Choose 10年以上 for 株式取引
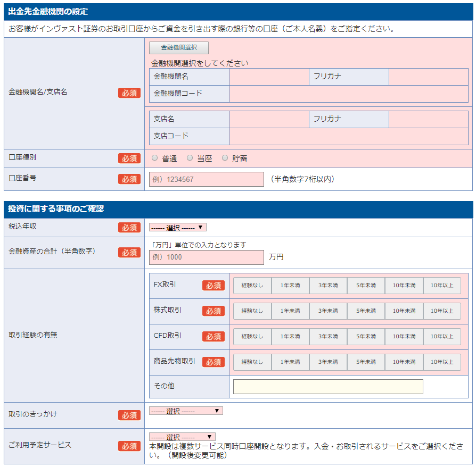The image size is (476, 467). click(442, 311)
